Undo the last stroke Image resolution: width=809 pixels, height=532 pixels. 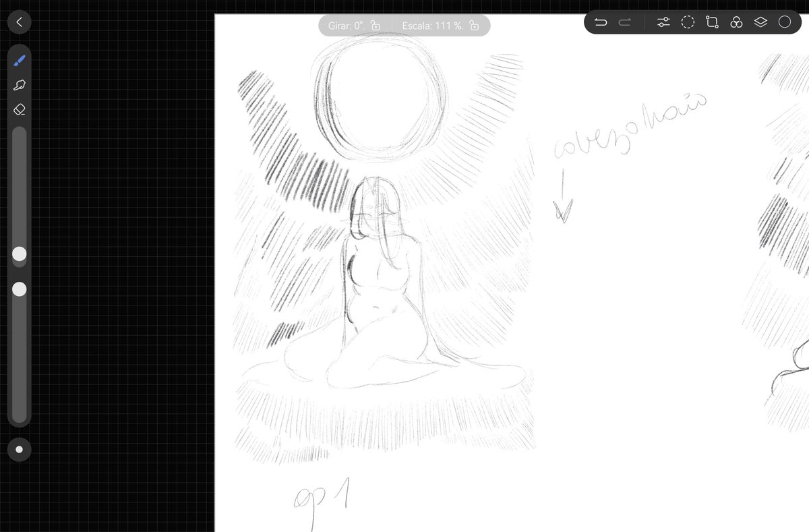coord(601,22)
